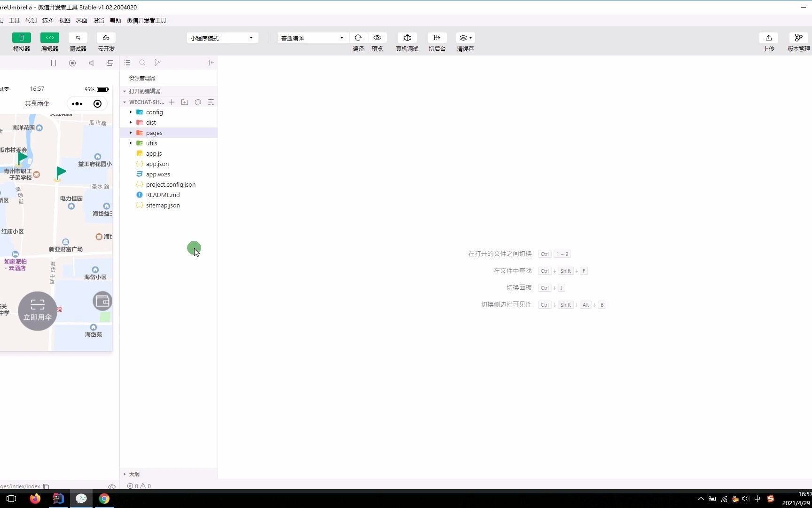812x508 pixels.
Task: Expand the config folder
Action: (x=169, y=112)
